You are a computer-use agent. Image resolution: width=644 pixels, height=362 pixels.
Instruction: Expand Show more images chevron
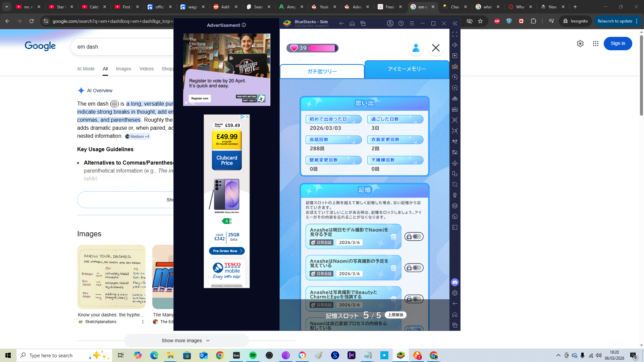208,341
